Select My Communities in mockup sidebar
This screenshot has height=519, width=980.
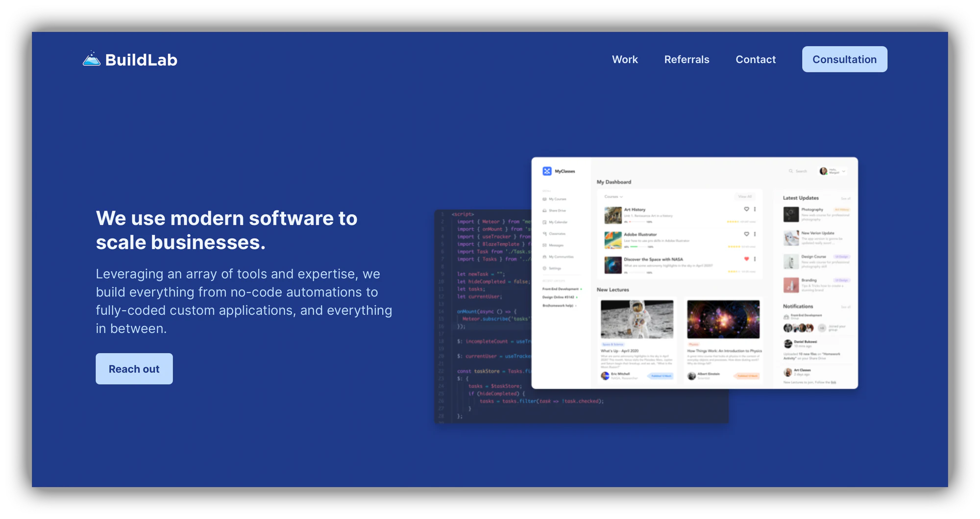558,257
